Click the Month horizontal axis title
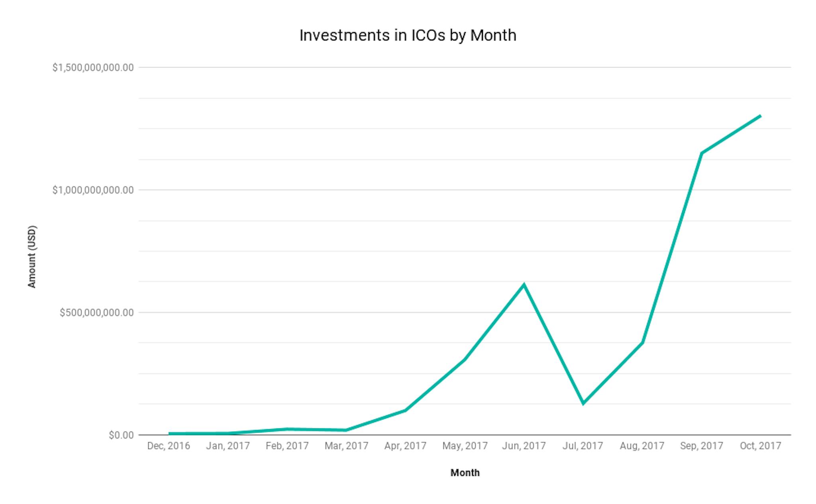Viewport: 816px width, 504px height. tap(465, 473)
